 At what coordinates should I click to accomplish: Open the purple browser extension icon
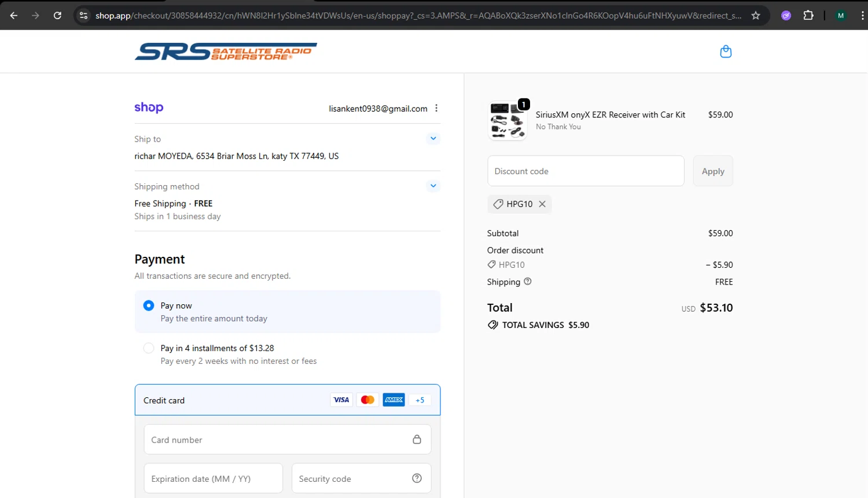[x=786, y=16]
